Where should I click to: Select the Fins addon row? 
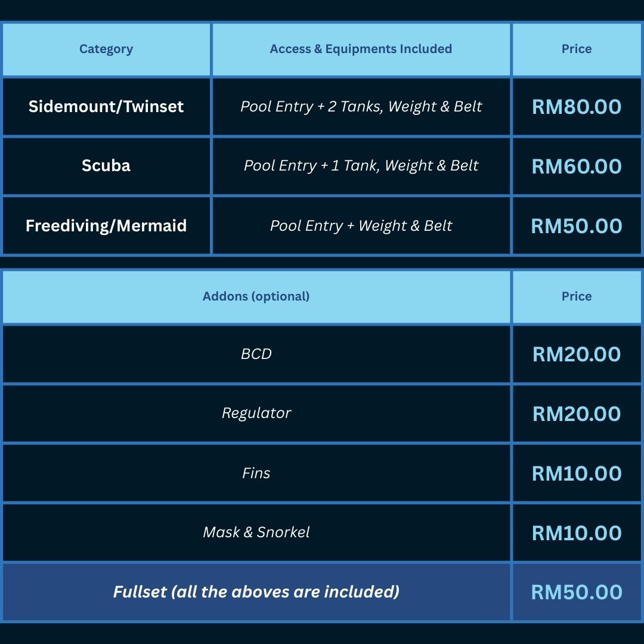coord(256,473)
